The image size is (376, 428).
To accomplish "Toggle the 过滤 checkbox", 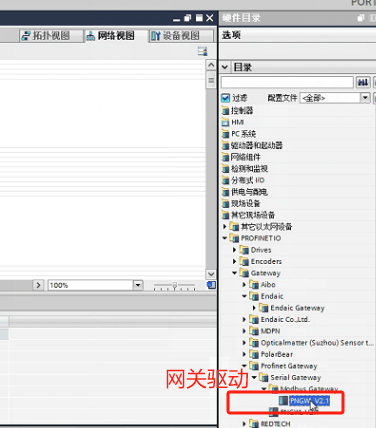I will 226,98.
